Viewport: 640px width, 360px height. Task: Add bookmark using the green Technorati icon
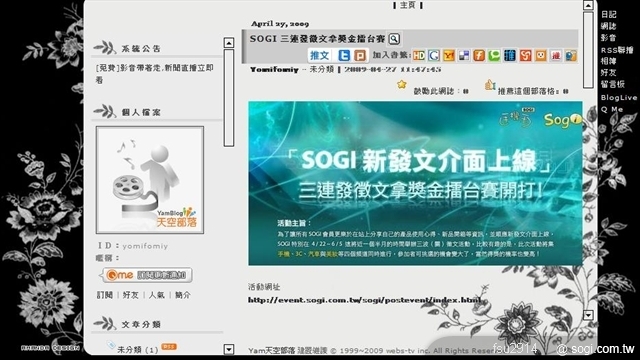(494, 55)
